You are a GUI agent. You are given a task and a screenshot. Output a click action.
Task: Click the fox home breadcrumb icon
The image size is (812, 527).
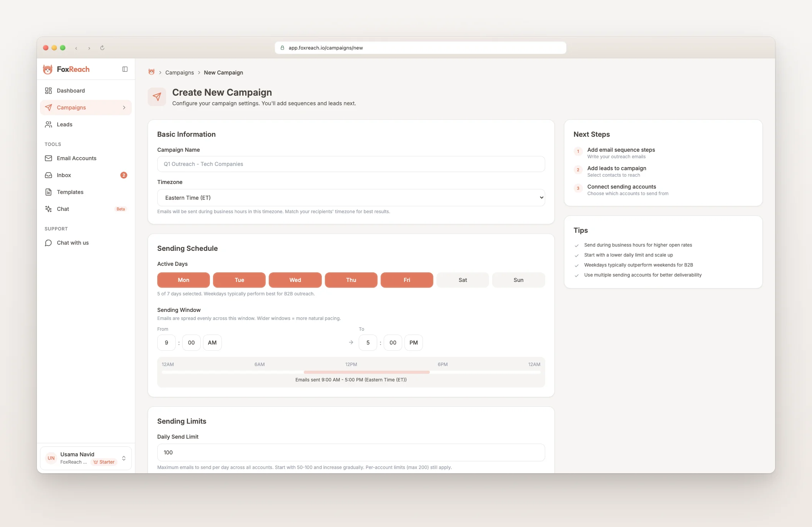(151, 72)
